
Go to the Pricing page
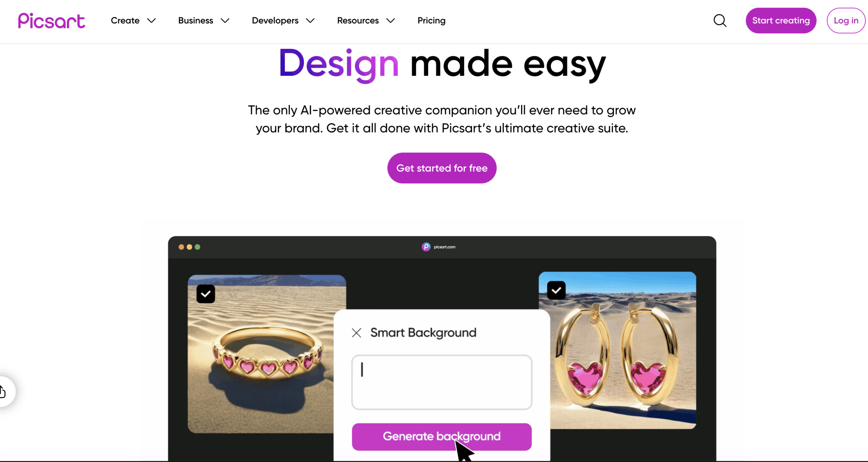(x=431, y=21)
